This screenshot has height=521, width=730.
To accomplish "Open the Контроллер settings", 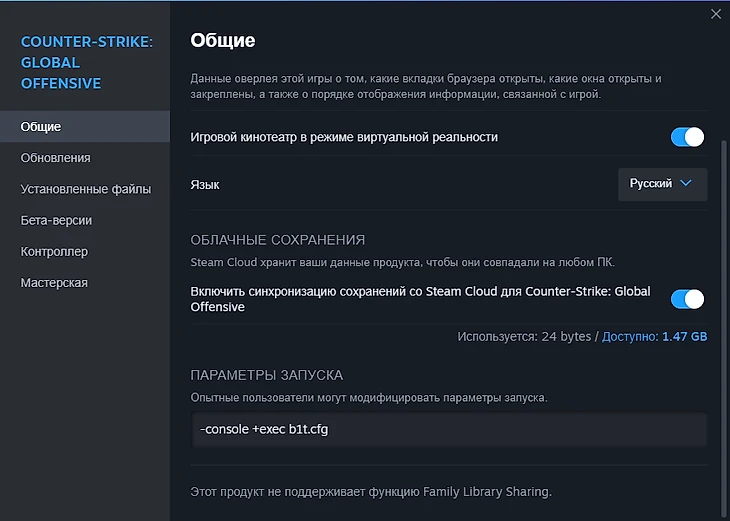I will [x=54, y=252].
